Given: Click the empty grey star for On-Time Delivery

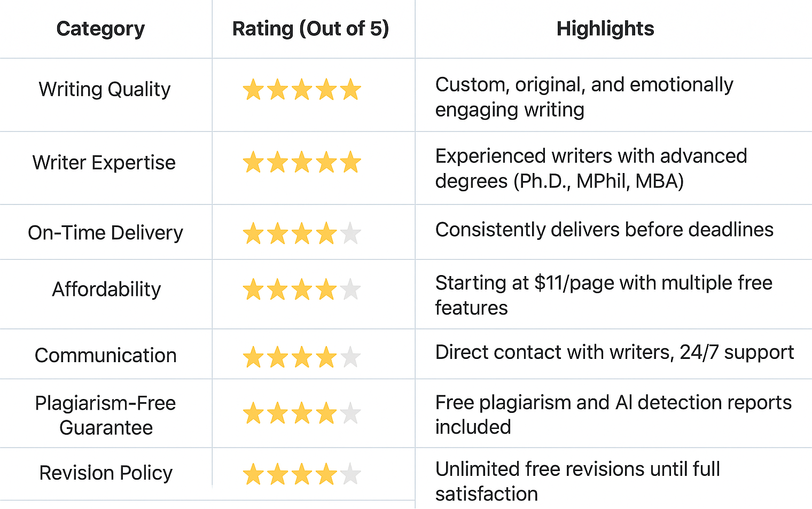Looking at the screenshot, I should click(350, 234).
